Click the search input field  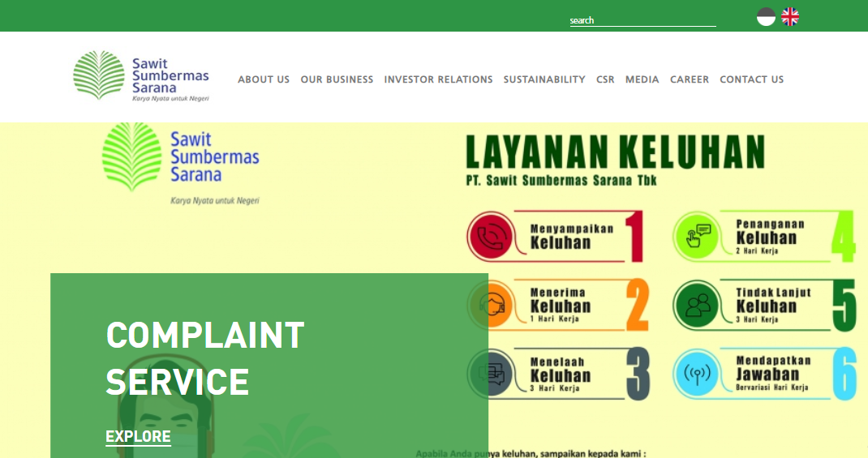642,20
